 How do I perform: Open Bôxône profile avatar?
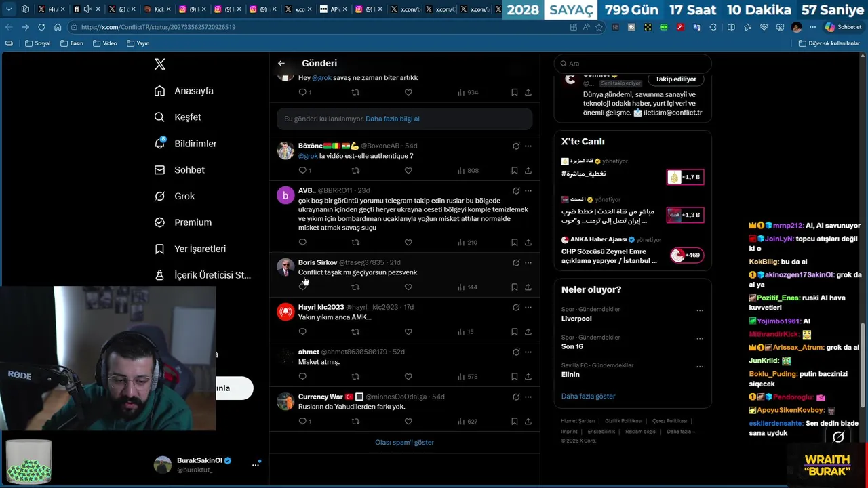(x=285, y=150)
